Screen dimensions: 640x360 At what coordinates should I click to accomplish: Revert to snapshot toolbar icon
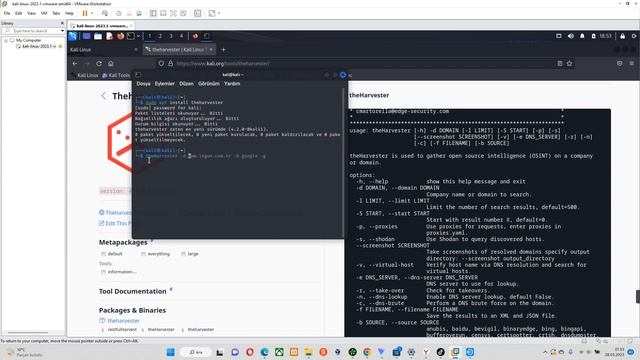pos(129,13)
